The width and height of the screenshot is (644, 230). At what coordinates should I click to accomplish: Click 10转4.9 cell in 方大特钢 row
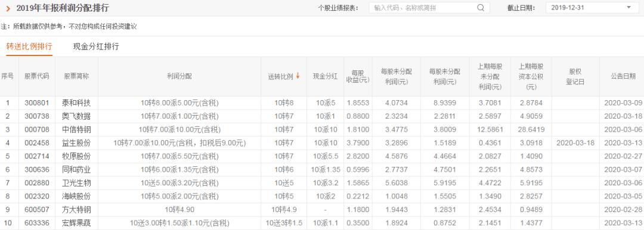284,210
